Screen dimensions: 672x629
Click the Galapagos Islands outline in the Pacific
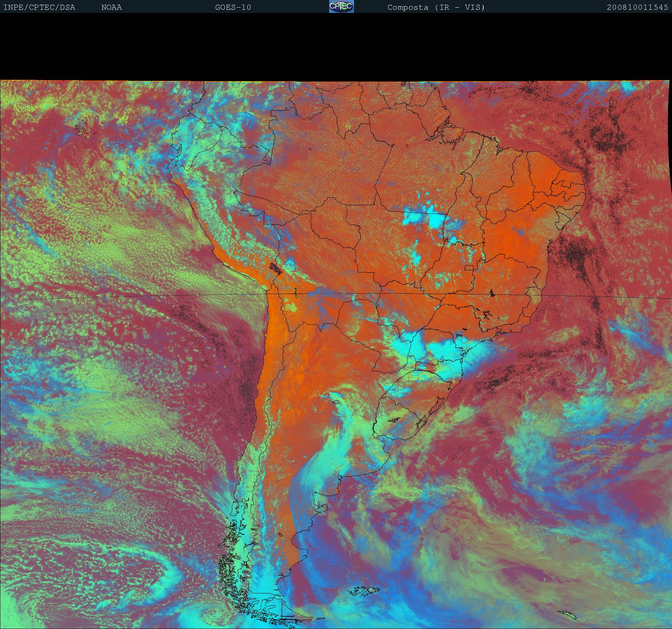pyautogui.click(x=83, y=130)
